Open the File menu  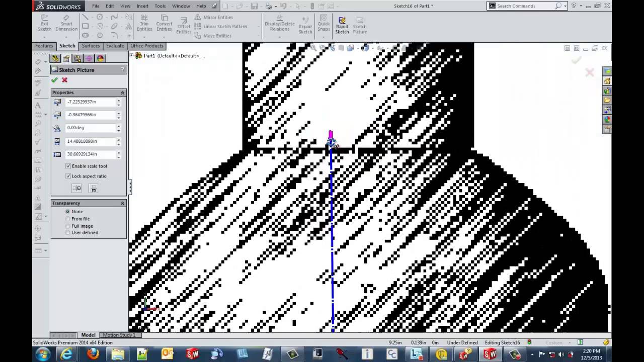click(96, 6)
